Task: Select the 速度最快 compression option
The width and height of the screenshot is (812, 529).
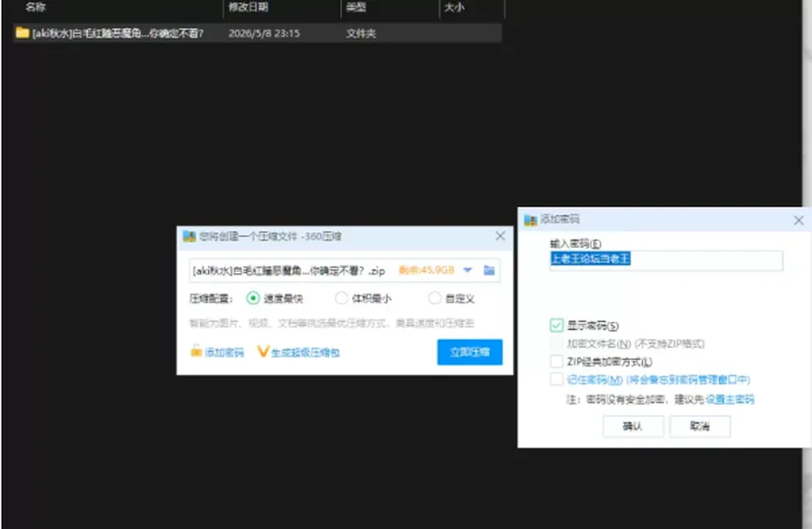Action: (253, 298)
